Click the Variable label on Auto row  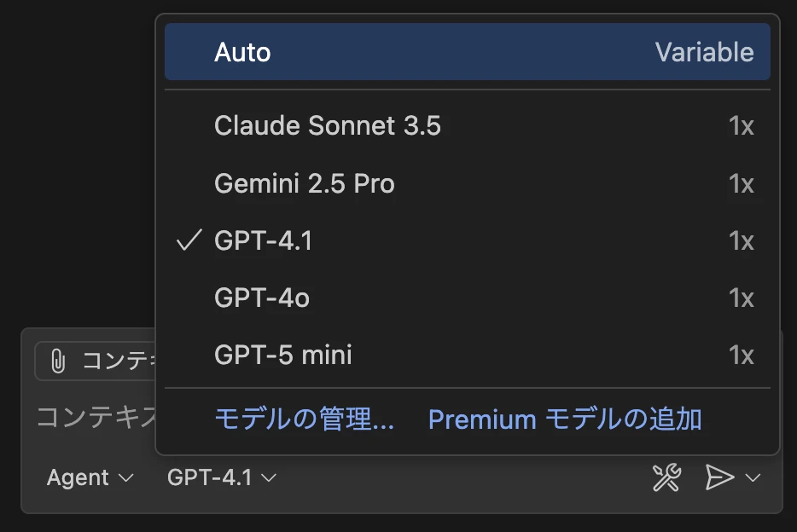pos(704,52)
